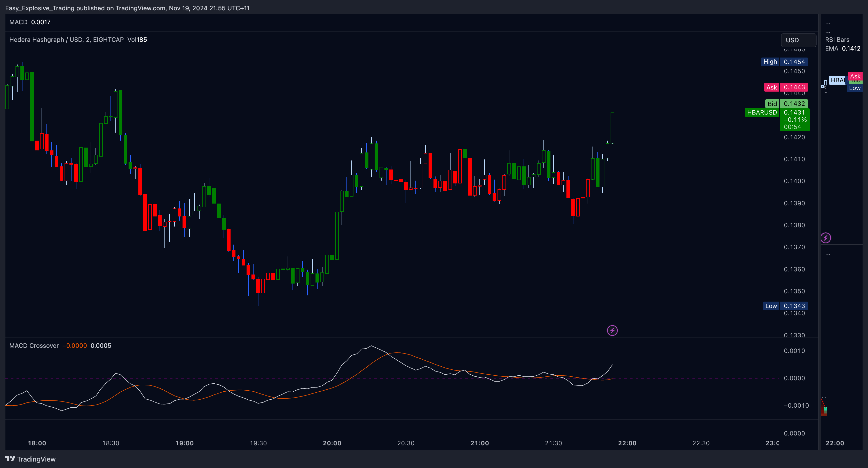868x468 pixels.
Task: Click the 0.1370 price axis label
Action: 794,247
